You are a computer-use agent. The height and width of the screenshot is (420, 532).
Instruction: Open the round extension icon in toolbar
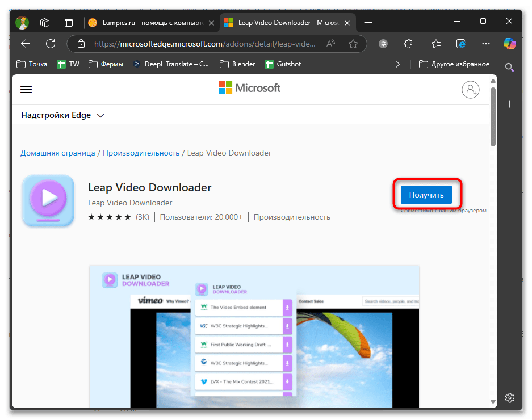[383, 44]
